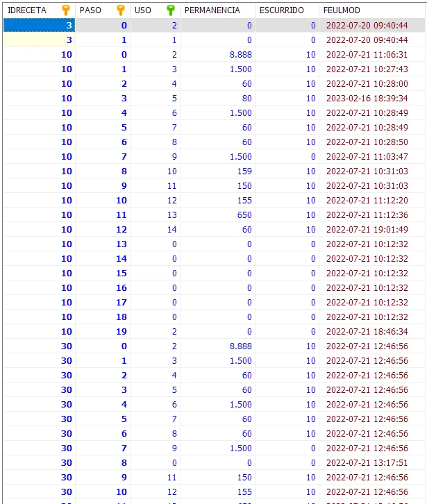This screenshot has height=504, width=427.
Task: Select the PERMANENCIA cell with value 80
Action: tap(218, 99)
